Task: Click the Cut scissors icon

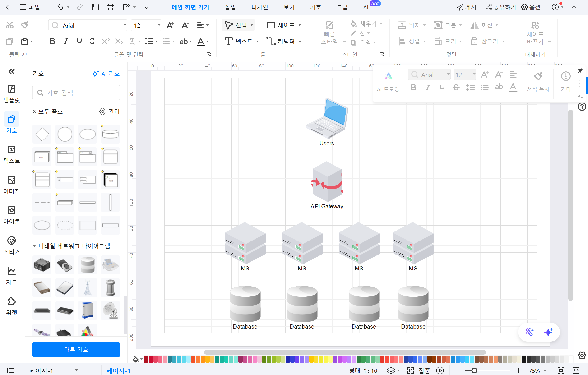Action: (x=10, y=25)
